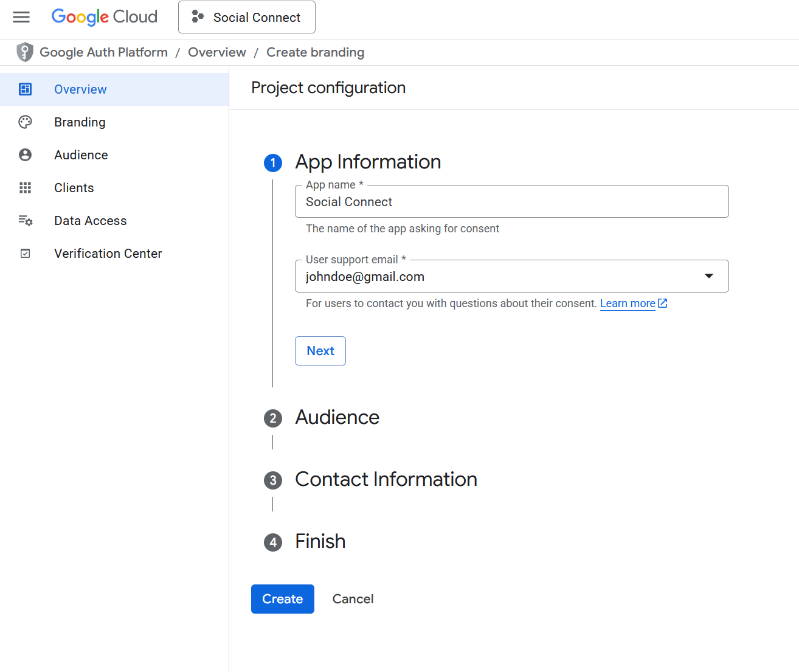Image resolution: width=799 pixels, height=672 pixels.
Task: Click the 'name of the app asking for consent' hint
Action: coord(403,229)
